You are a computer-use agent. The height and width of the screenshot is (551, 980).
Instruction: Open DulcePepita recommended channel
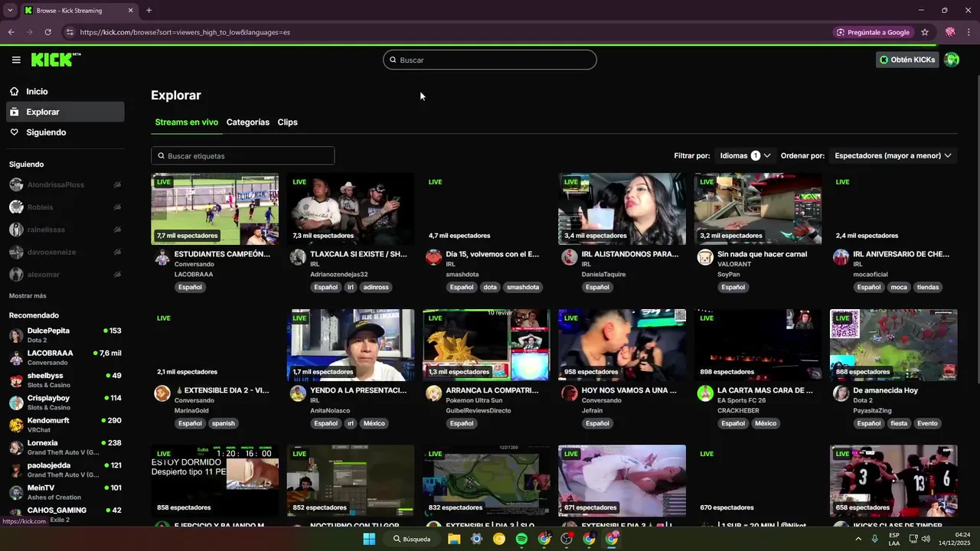point(65,335)
